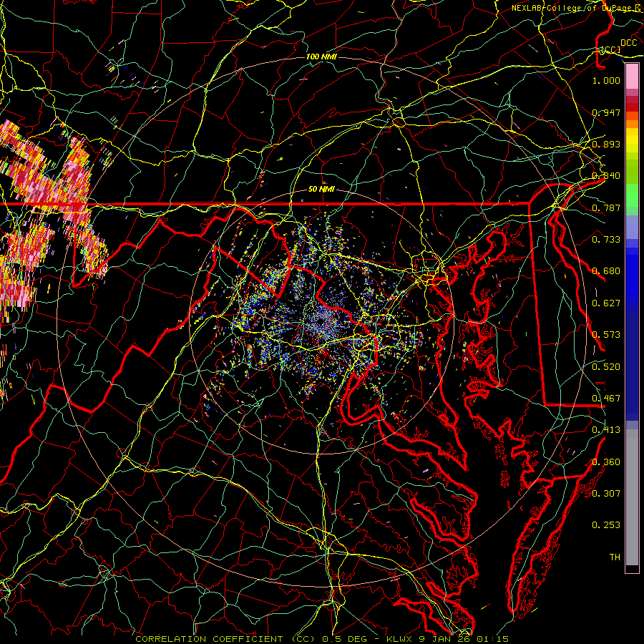Click the 9 JAN 26 date text
The width and height of the screenshot is (644, 644).
point(446,639)
